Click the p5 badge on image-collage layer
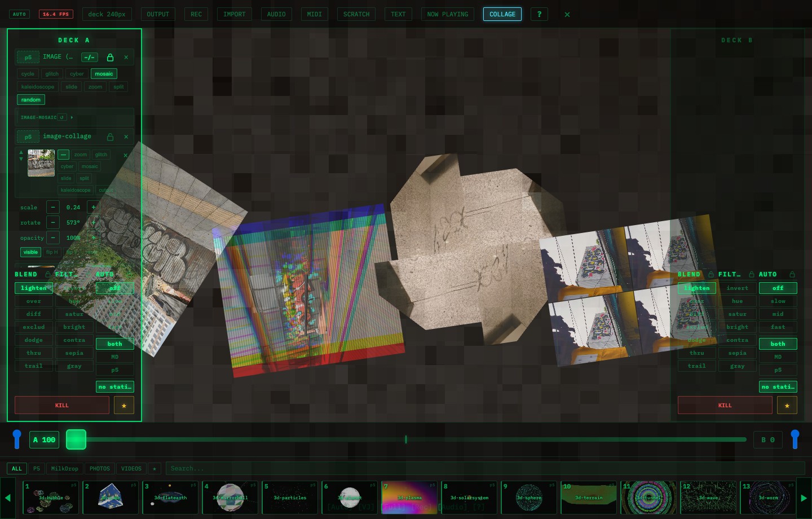 28,137
